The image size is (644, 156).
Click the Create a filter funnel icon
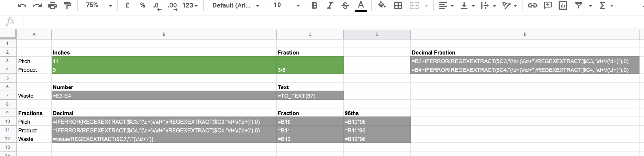tap(579, 5)
